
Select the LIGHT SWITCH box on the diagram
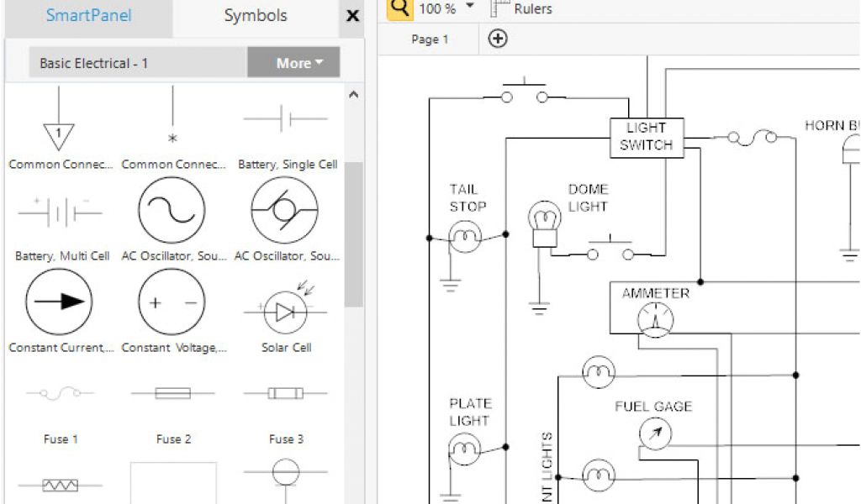646,136
